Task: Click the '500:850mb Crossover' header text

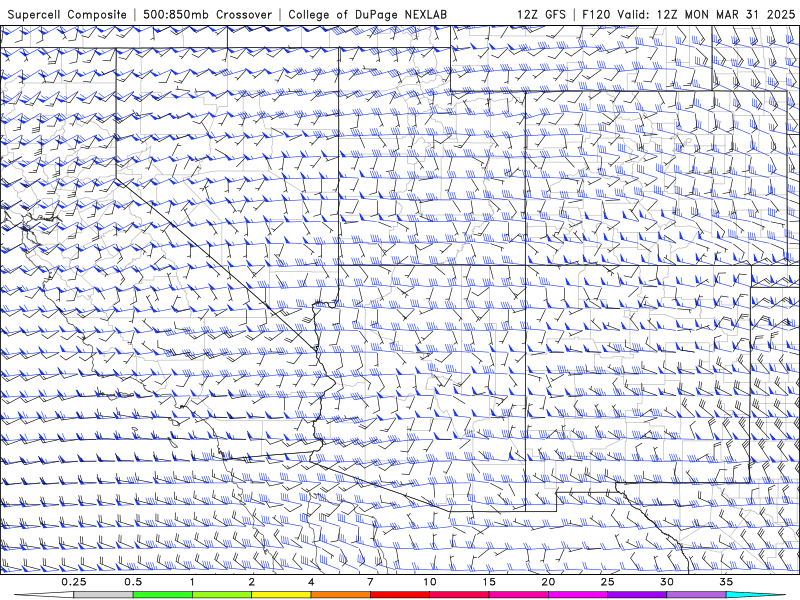Action: (x=208, y=14)
